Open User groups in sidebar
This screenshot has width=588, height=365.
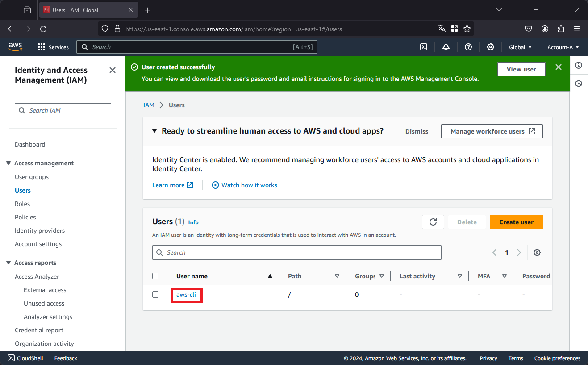32,177
